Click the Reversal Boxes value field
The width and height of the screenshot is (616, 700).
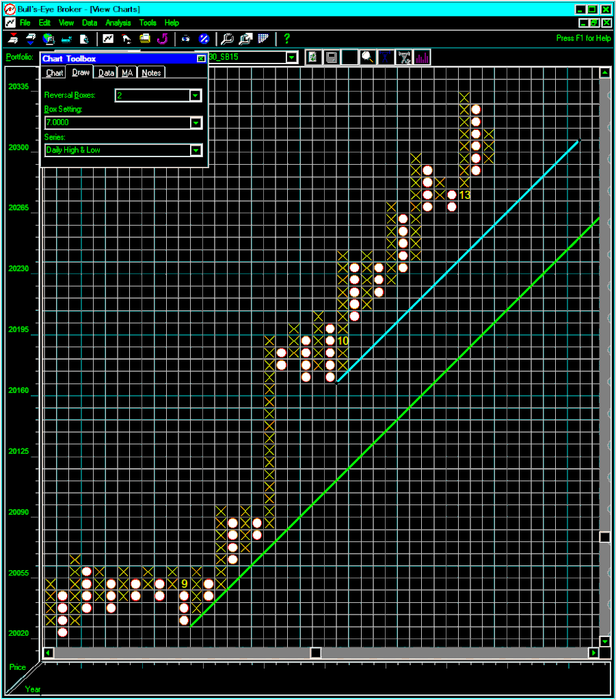152,96
